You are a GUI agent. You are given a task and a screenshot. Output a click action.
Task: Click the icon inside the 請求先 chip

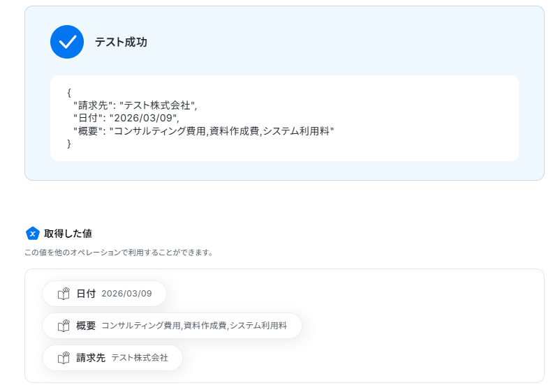coord(64,358)
